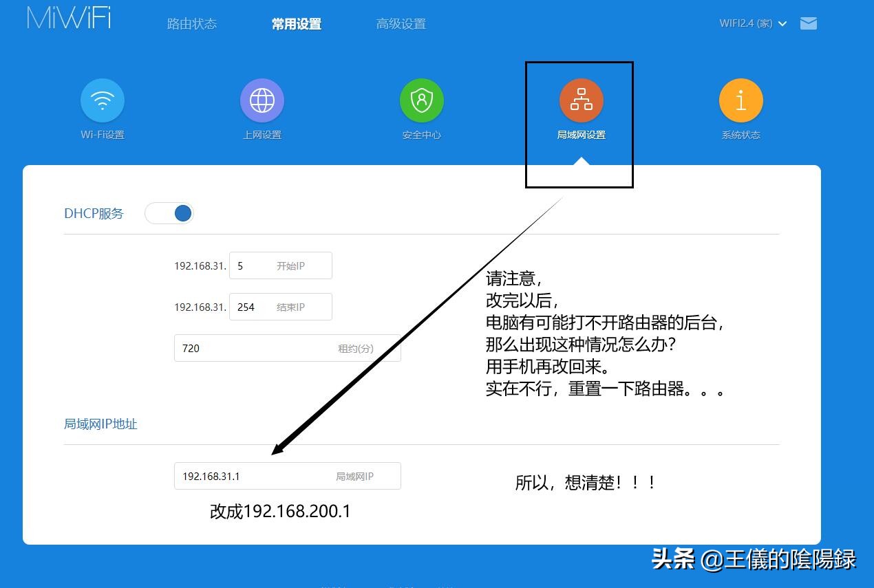Click the 局域网IP地址 section header
This screenshot has width=874, height=588.
tap(100, 424)
